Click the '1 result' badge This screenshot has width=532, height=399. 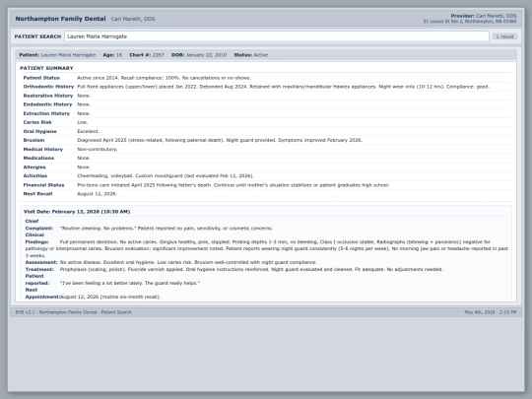(504, 36)
